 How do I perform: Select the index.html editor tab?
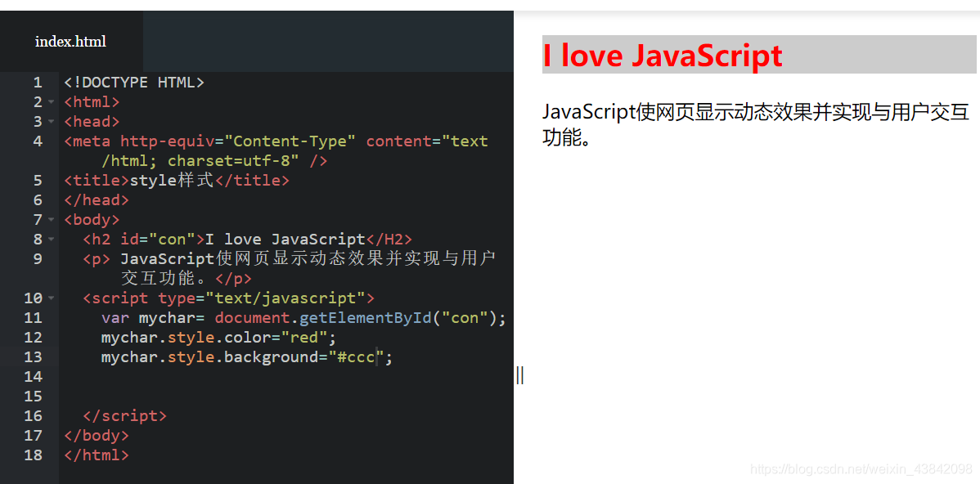tap(70, 41)
